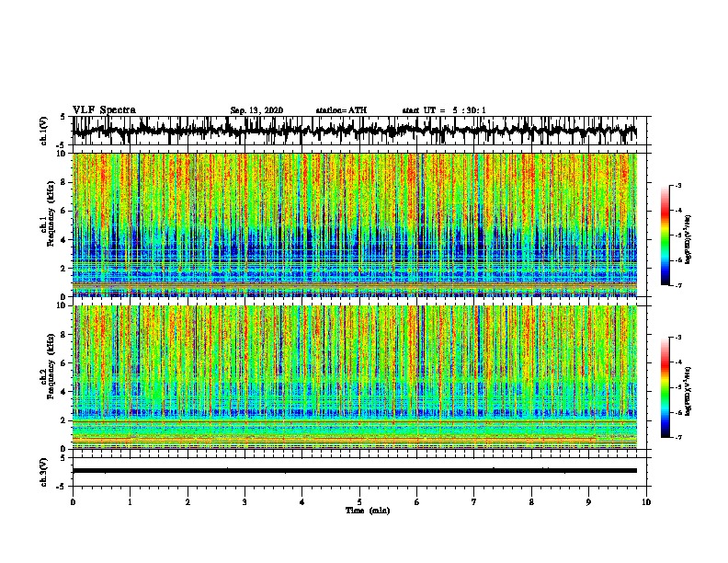Click the time axis tick label "3"
This screenshot has width=728, height=563.
(x=245, y=502)
